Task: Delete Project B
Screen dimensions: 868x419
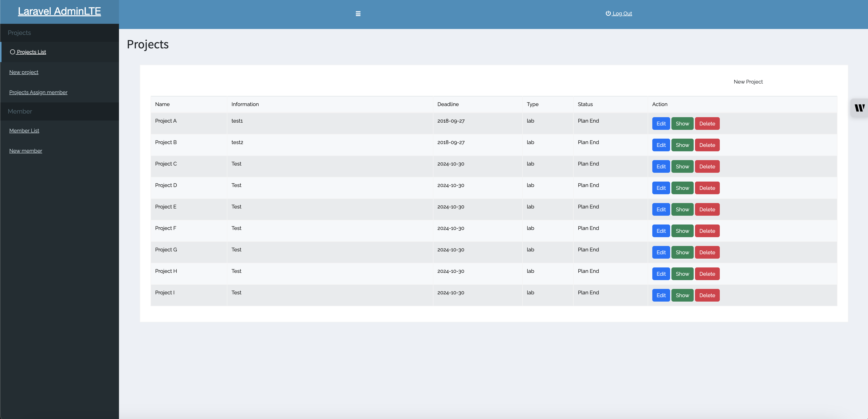Action: click(707, 145)
